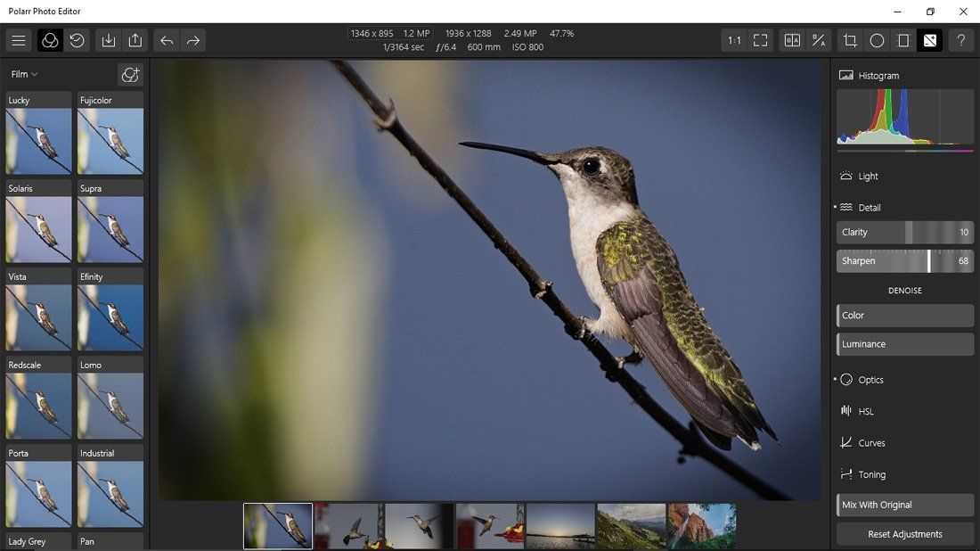Adjust the Color denoise slider
980x551 pixels.
coord(905,316)
